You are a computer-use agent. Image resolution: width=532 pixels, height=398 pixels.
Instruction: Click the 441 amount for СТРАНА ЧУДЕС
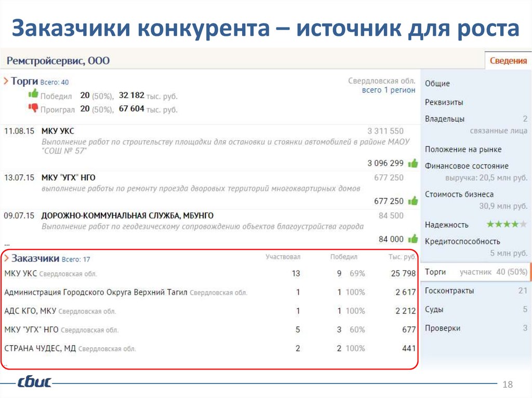click(409, 348)
